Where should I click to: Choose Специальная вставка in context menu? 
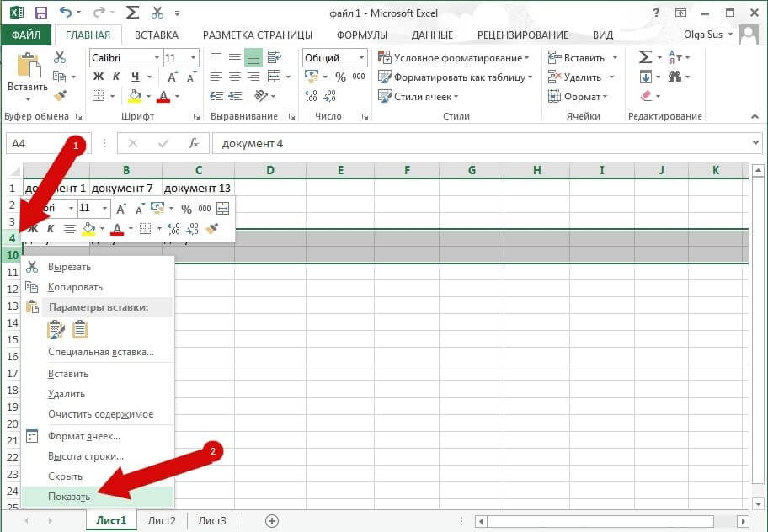point(98,352)
